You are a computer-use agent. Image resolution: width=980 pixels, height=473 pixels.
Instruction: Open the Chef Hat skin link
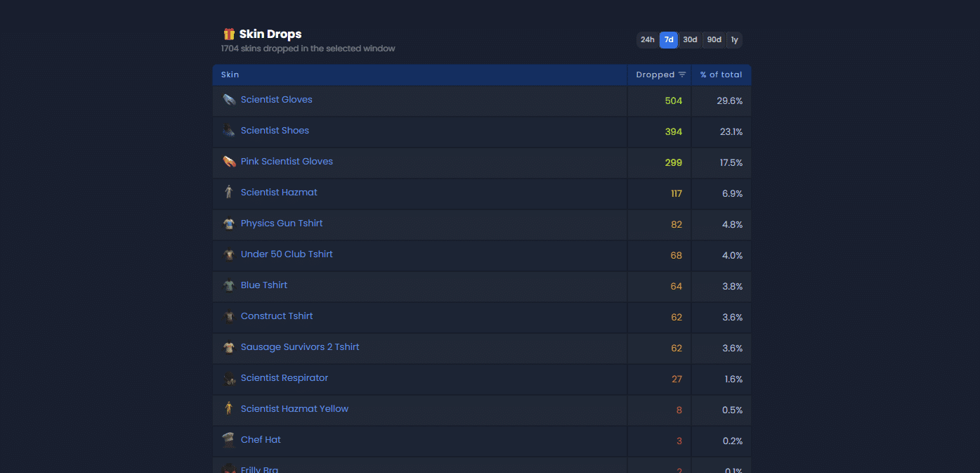[261, 440]
